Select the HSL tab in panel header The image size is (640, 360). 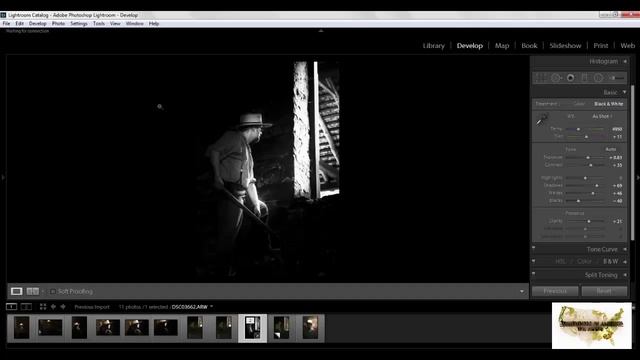pyautogui.click(x=560, y=261)
